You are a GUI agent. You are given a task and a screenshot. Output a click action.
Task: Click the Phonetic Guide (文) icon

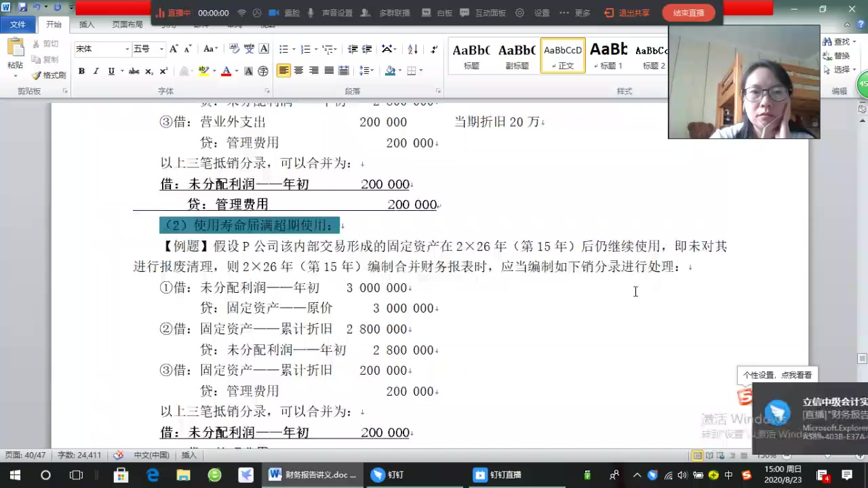click(249, 49)
